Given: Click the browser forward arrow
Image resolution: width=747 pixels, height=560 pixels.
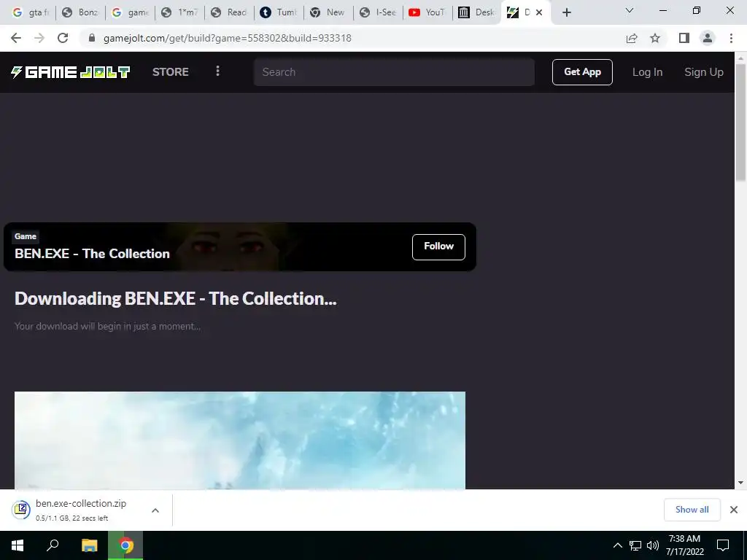Looking at the screenshot, I should coord(39,38).
